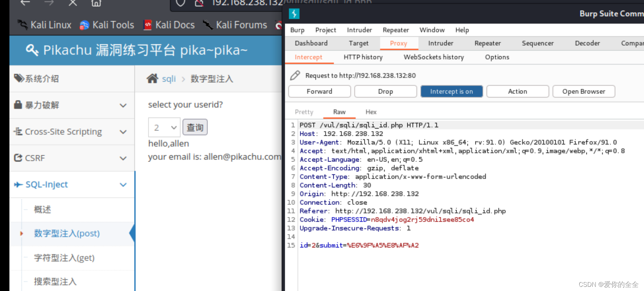
Task: Switch to the Pretty view tab
Action: point(304,112)
